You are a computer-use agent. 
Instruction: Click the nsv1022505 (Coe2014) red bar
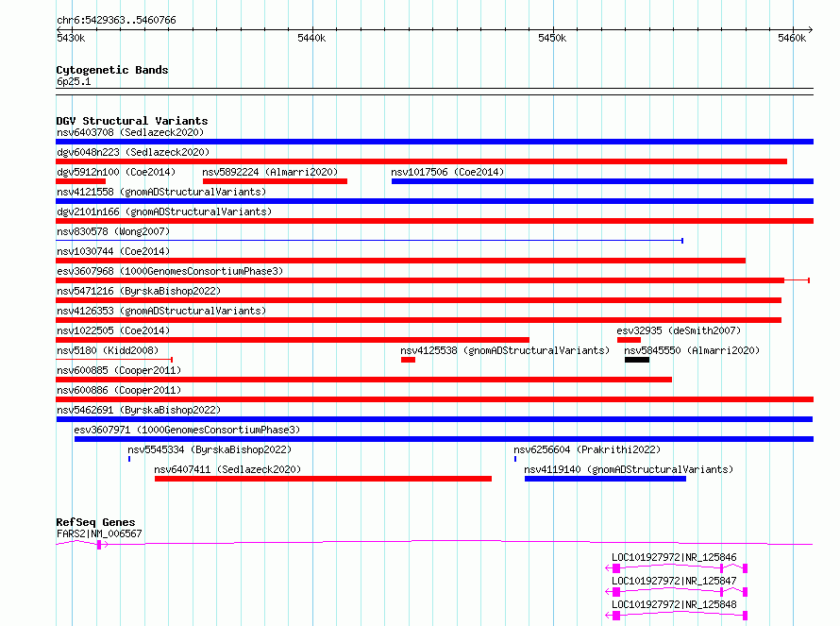point(293,340)
